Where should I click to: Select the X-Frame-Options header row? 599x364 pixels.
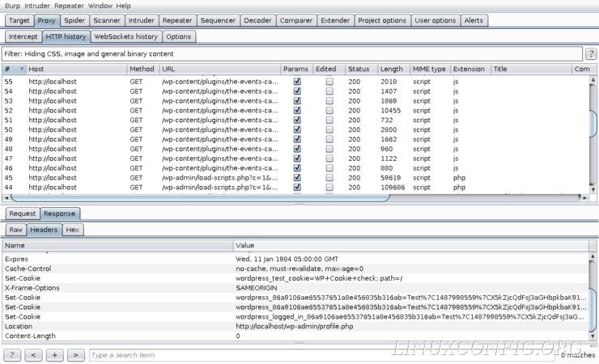[x=295, y=288]
